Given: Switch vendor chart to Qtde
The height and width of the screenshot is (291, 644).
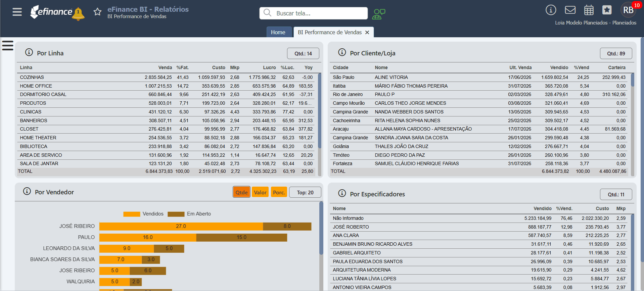Looking at the screenshot, I should click(241, 192).
